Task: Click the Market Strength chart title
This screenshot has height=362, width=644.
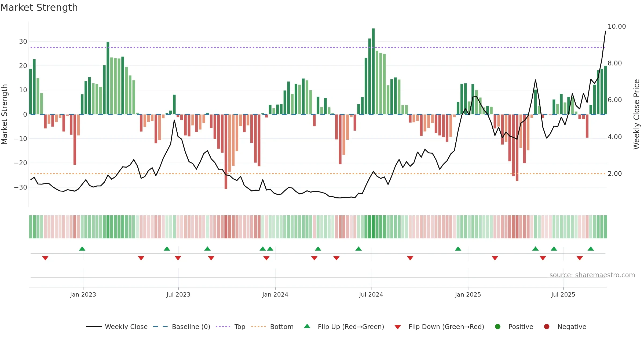Action: click(39, 8)
